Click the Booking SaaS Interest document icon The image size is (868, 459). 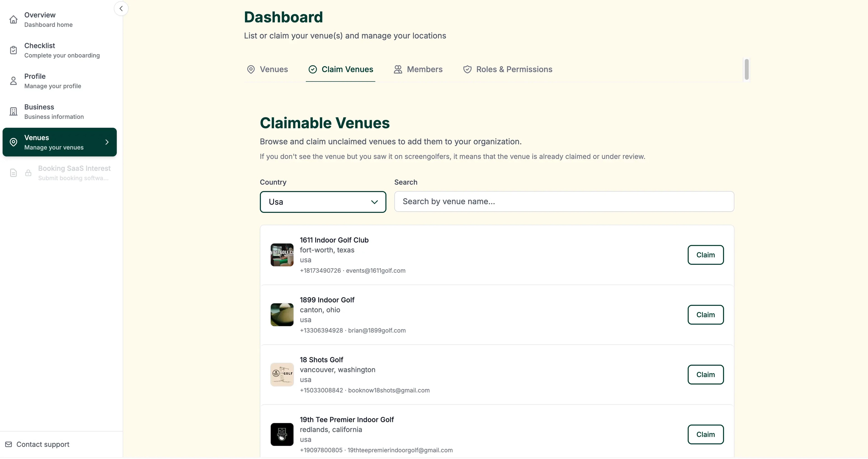(13, 173)
